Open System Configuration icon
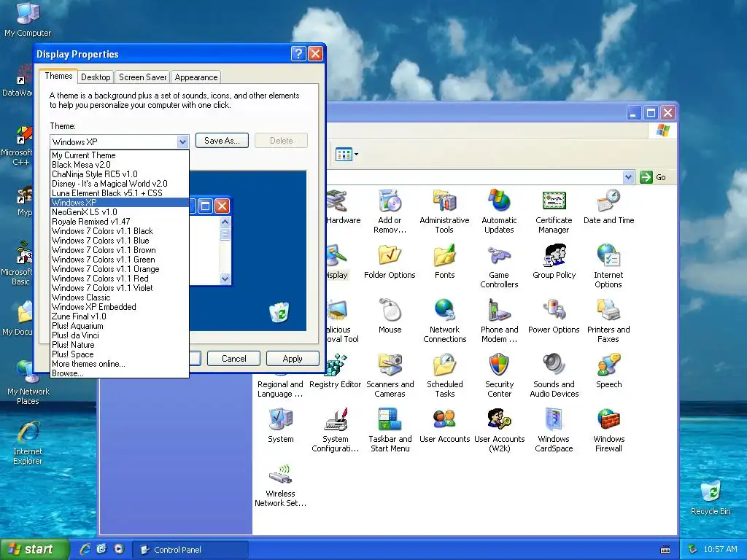This screenshot has width=747, height=560. coord(336,420)
